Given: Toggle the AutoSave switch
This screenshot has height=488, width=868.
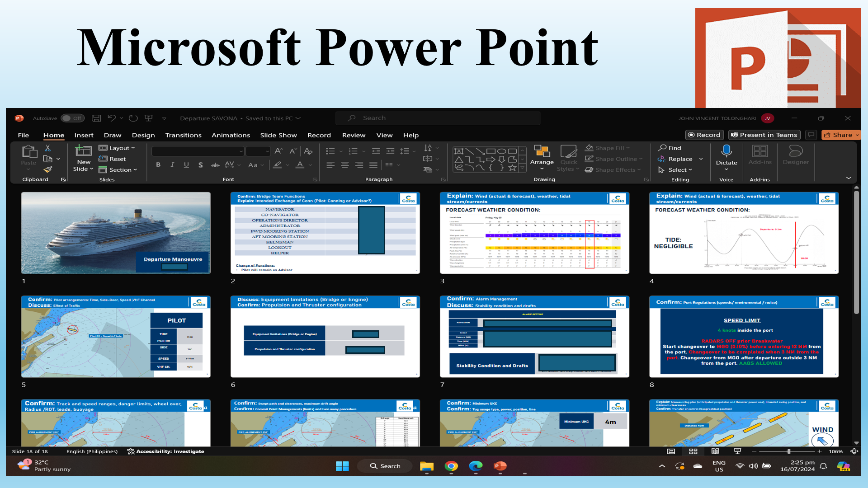Looking at the screenshot, I should [72, 118].
